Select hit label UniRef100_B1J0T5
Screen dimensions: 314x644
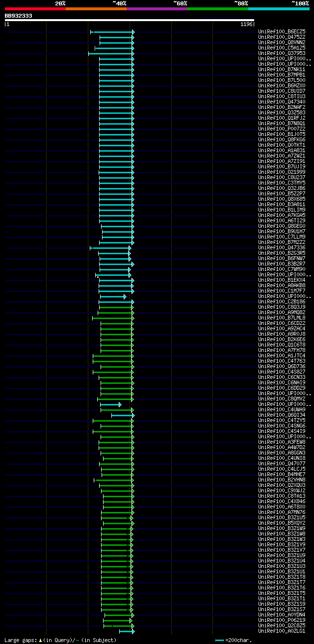click(282, 134)
